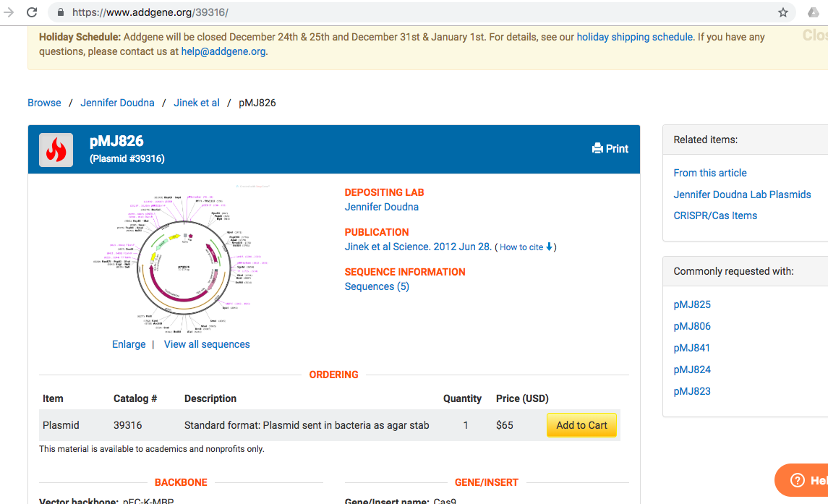Click the Plasmid item cell
Screen dimensions: 828x504
point(61,425)
